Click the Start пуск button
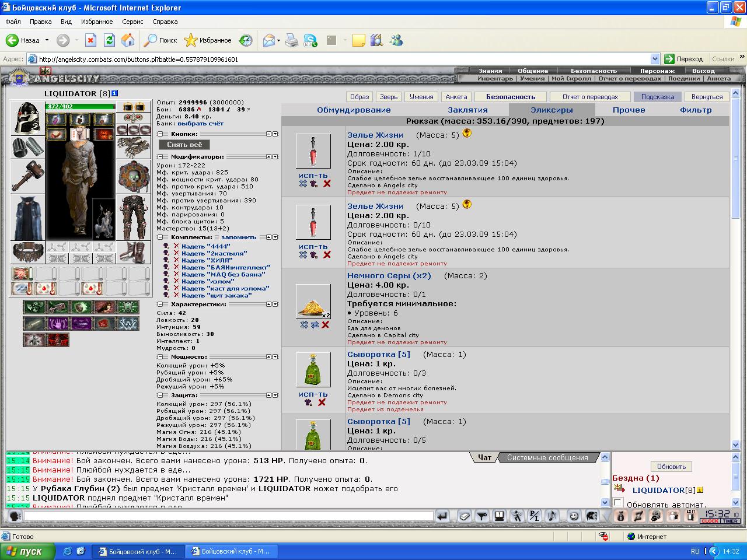Screen dimensions: 747x560 click(x=27, y=551)
